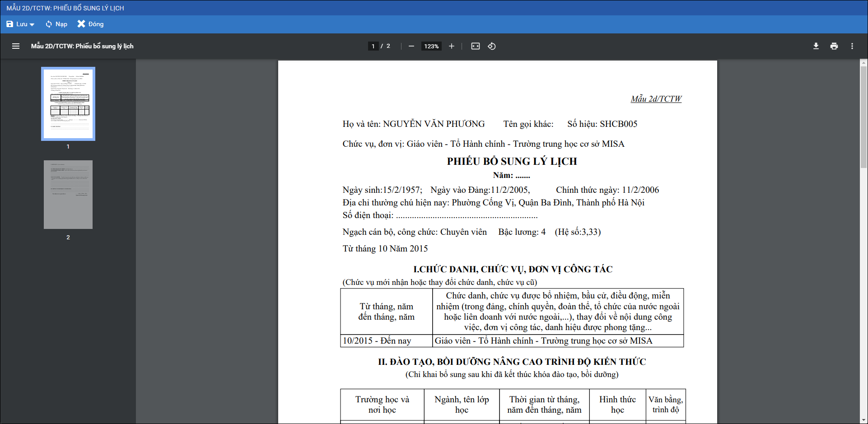Screen dimensions: 868x424
Task: Download the PDF document
Action: 816,46
